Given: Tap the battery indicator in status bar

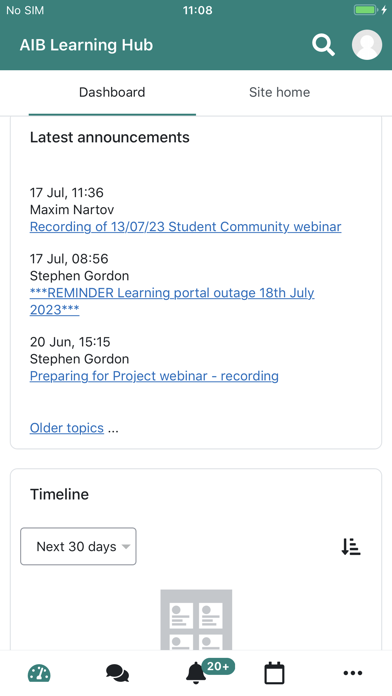Looking at the screenshot, I should tap(366, 10).
